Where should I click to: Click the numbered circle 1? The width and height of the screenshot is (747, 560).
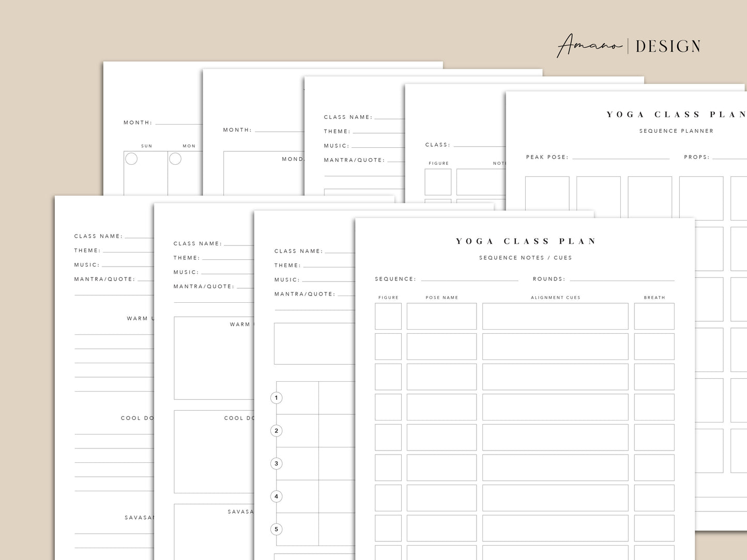click(x=277, y=398)
